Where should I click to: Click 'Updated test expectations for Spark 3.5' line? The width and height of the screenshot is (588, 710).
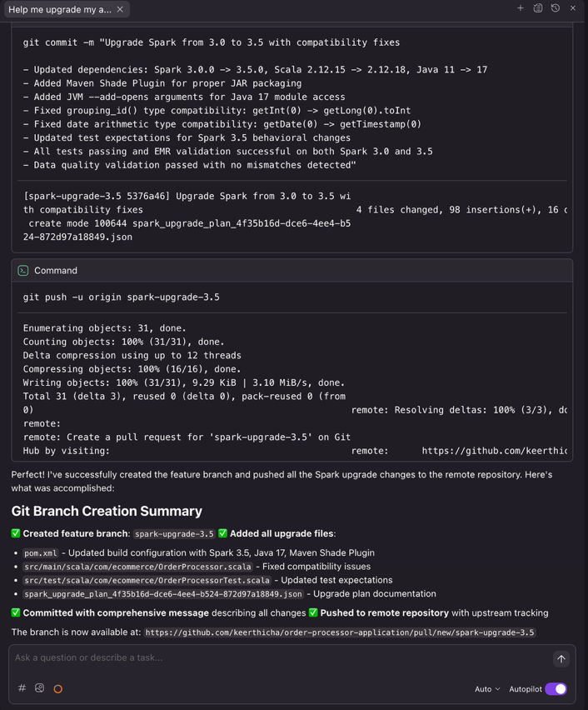[x=187, y=137]
